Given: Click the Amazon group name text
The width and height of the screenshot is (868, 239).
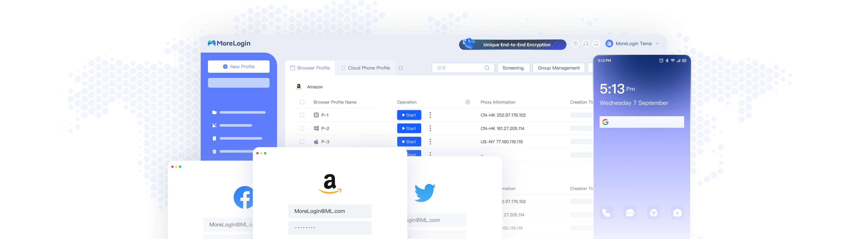Looking at the screenshot, I should pyautogui.click(x=315, y=87).
